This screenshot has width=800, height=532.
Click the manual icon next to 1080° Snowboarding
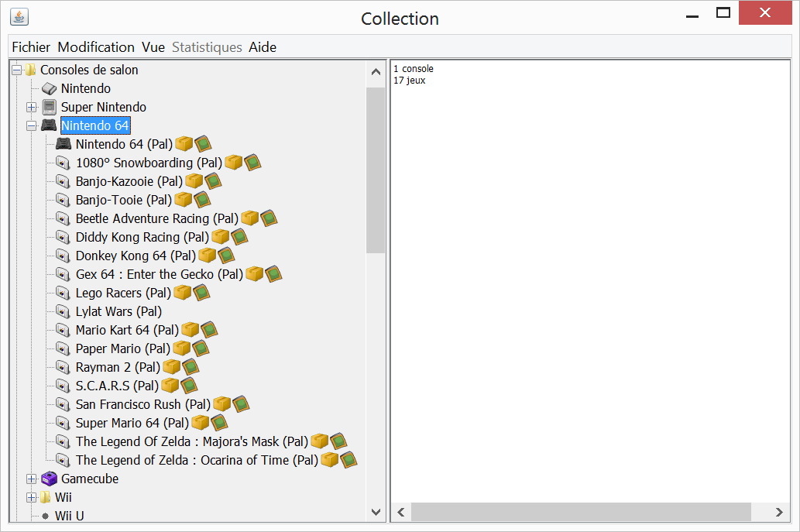click(x=252, y=162)
